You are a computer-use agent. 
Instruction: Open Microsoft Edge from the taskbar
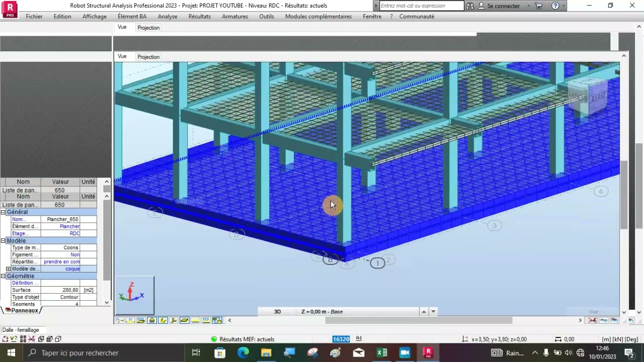pyautogui.click(x=243, y=353)
